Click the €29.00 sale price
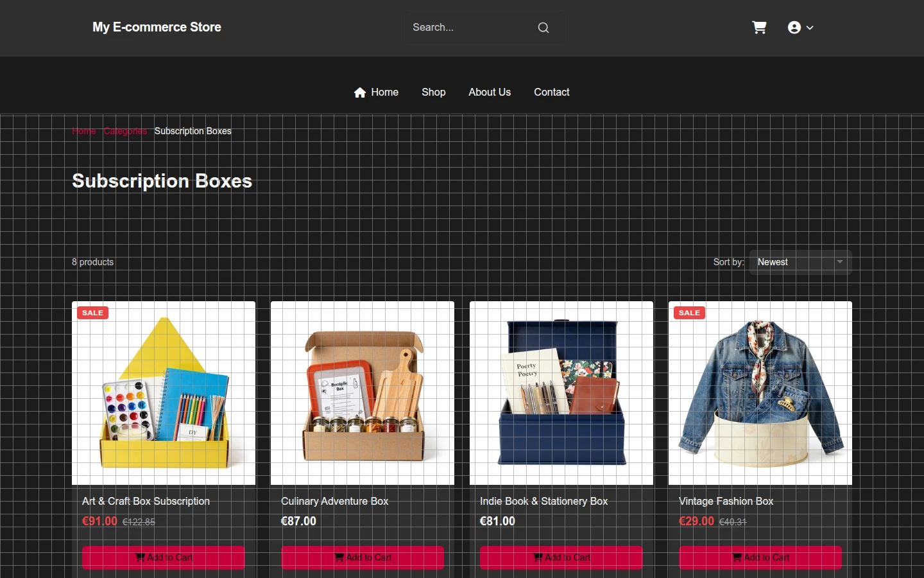Image resolution: width=924 pixels, height=578 pixels. coord(696,521)
